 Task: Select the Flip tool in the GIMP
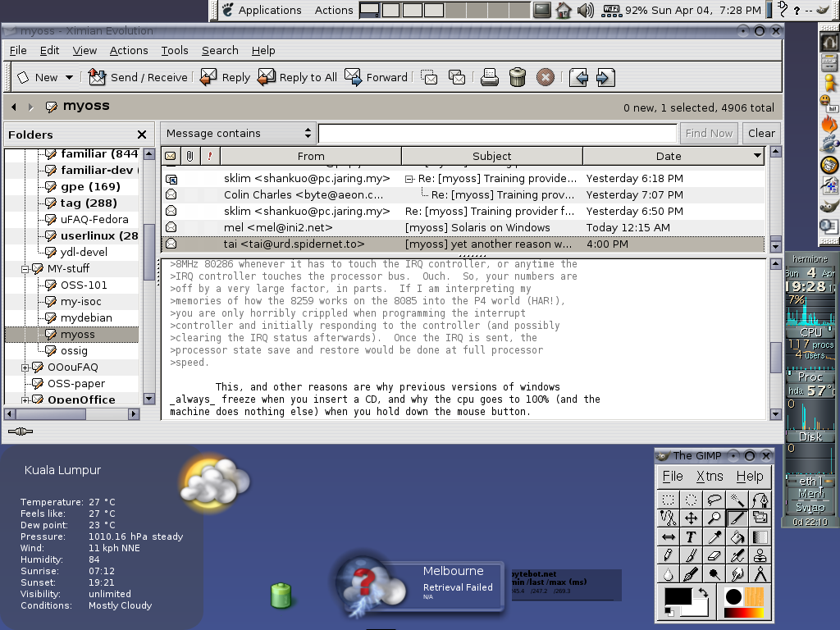pos(668,536)
